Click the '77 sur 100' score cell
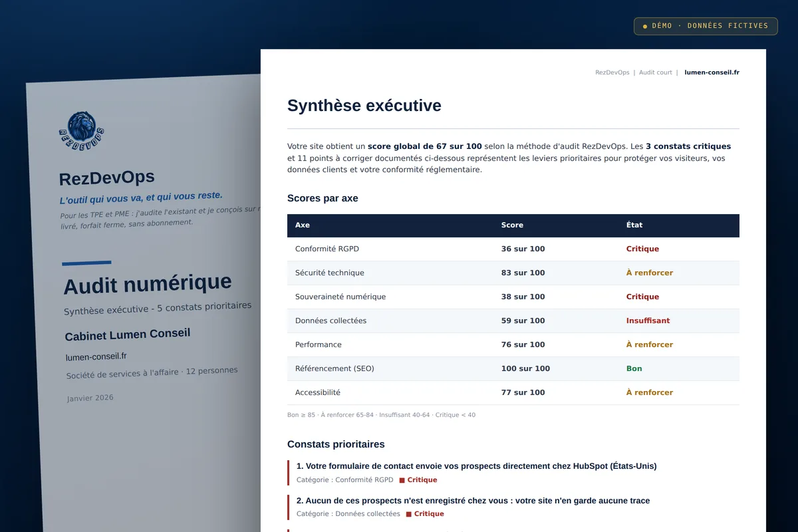The width and height of the screenshot is (798, 532). tap(523, 392)
